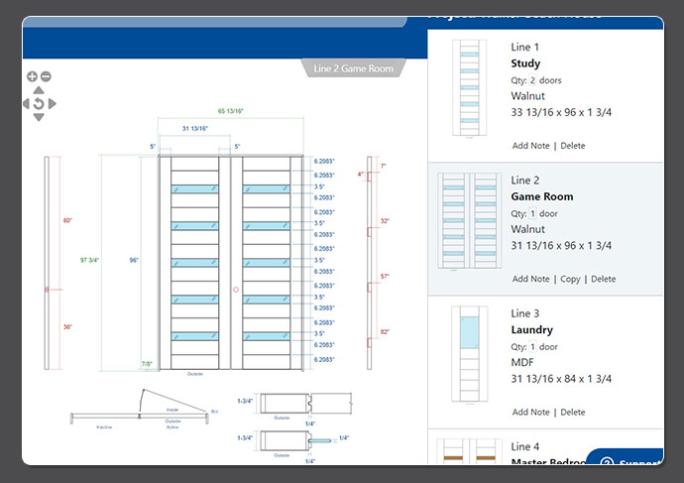Viewport: 684px width, 483px height.
Task: Add a note to Line 3 Laundry
Action: [531, 412]
